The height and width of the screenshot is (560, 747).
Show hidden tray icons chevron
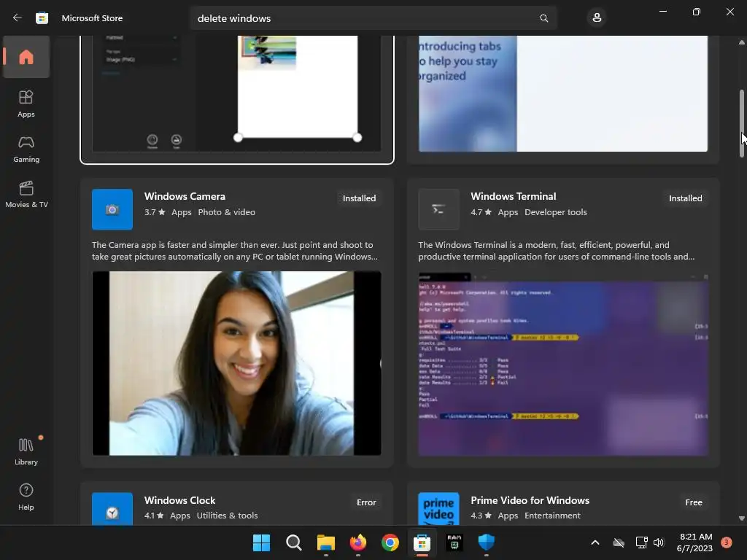click(x=595, y=542)
